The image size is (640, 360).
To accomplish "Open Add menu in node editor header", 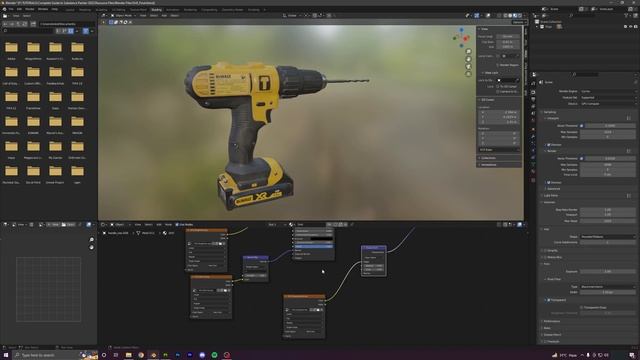I will (159, 224).
